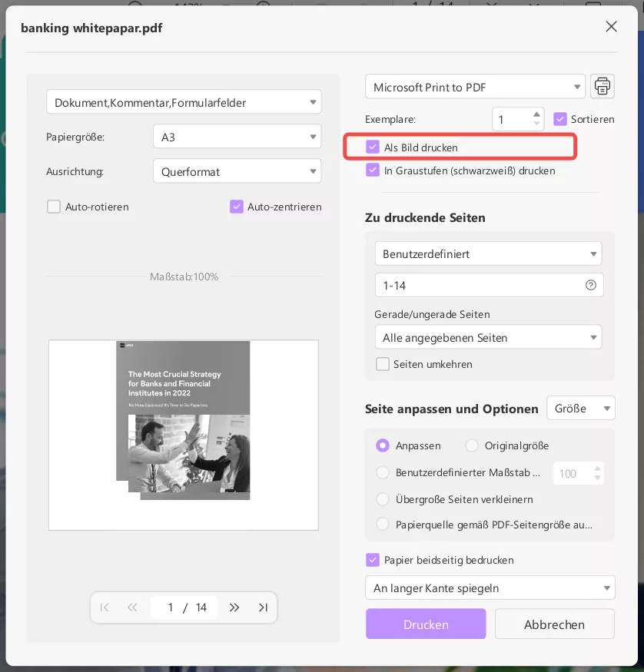Decrease custom scale value

tap(597, 478)
